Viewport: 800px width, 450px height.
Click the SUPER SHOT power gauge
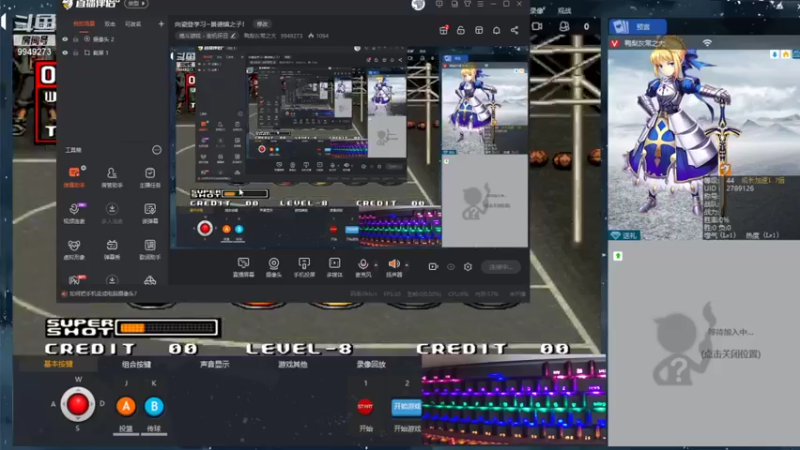(x=167, y=328)
